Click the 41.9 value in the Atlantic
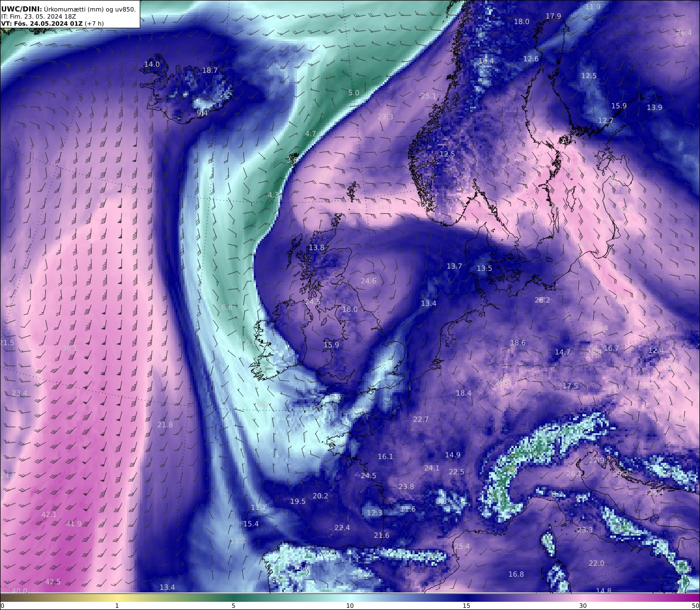 [x=73, y=524]
